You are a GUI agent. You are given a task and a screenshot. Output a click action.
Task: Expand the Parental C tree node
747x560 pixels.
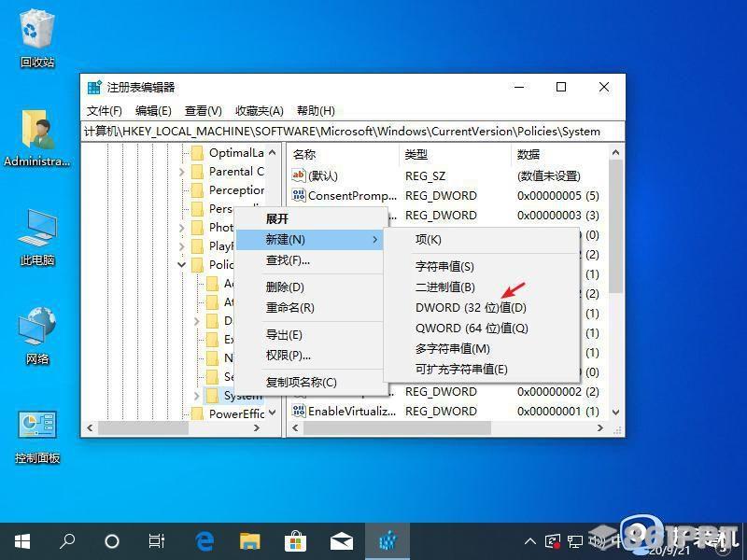click(x=181, y=172)
